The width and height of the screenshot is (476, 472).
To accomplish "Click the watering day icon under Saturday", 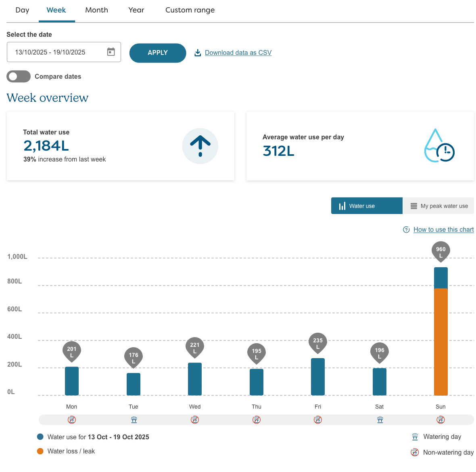I will pos(380,420).
